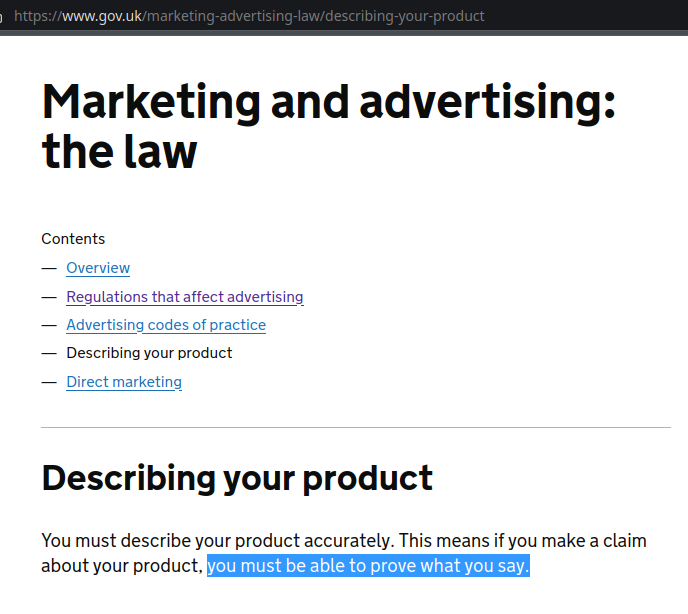Click the 'Describing your product' section heading
Image resolution: width=688 pixels, height=614 pixels.
coord(237,478)
